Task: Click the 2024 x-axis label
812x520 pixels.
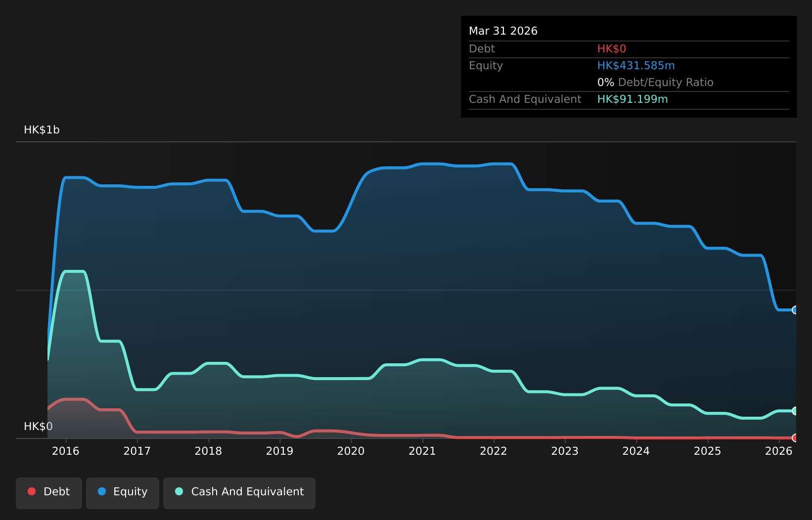Action: pyautogui.click(x=636, y=451)
